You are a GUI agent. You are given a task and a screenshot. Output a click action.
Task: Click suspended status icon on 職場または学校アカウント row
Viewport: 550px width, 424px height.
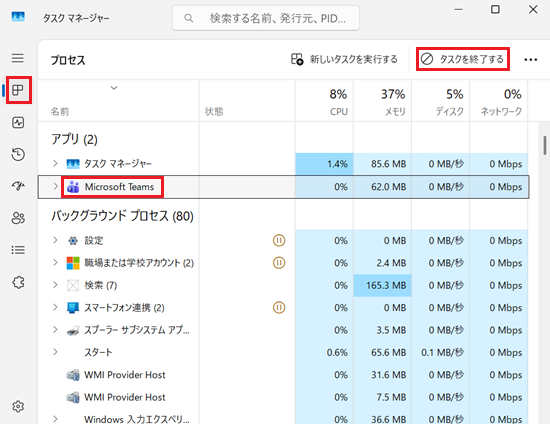tap(279, 263)
